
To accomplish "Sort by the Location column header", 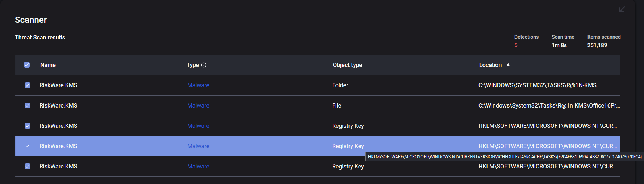I will [490, 65].
